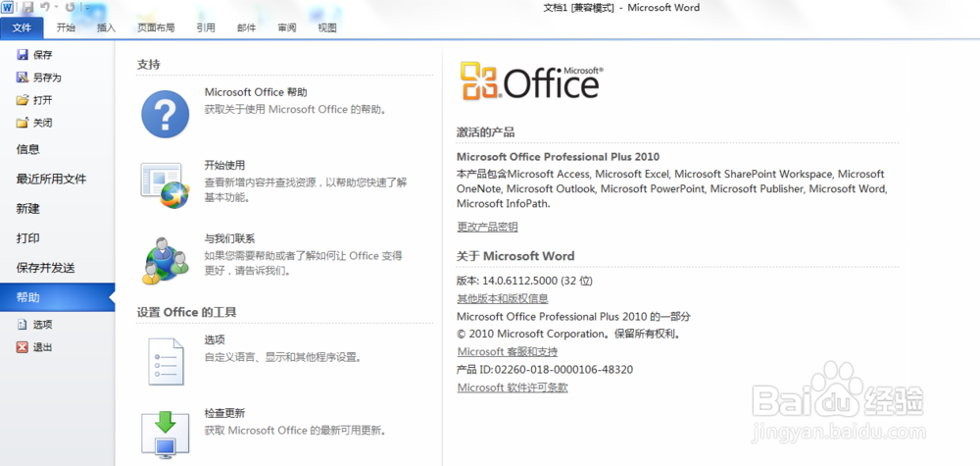This screenshot has width=980, height=466.
Task: Open the 页面布局 ribbon tab
Action: (156, 27)
